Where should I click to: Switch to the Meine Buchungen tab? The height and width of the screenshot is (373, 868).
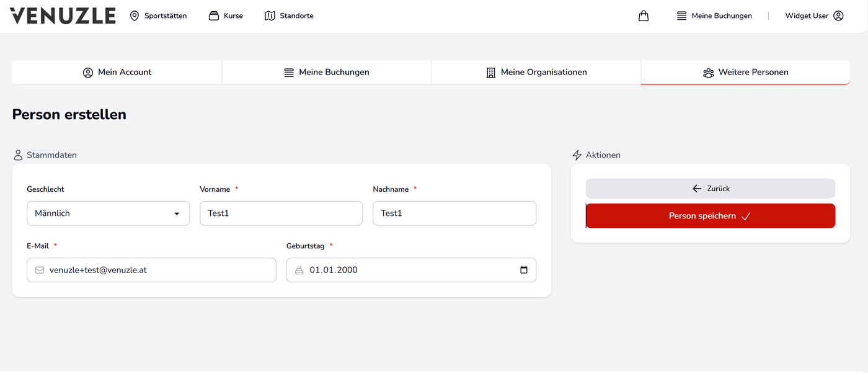pyautogui.click(x=327, y=73)
